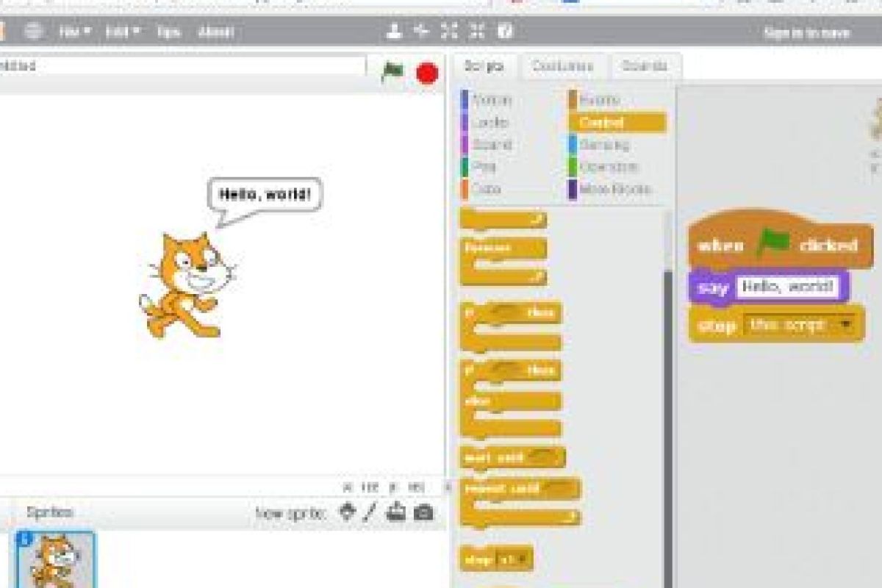882x588 pixels.
Task: Select the Shrink sprite tool
Action: tap(477, 31)
